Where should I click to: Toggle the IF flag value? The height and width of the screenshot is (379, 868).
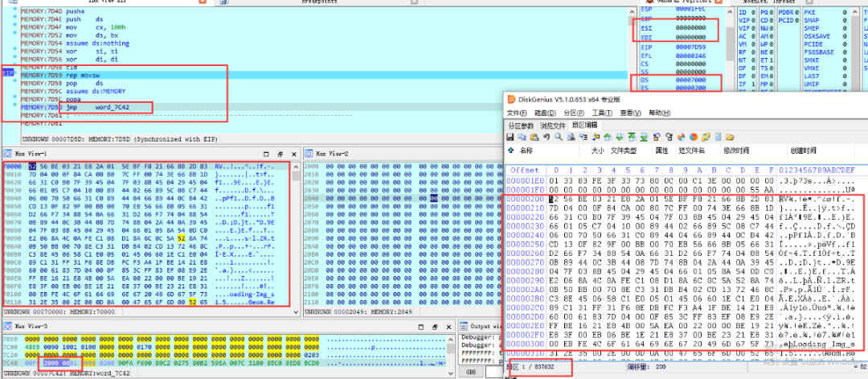tap(752, 83)
